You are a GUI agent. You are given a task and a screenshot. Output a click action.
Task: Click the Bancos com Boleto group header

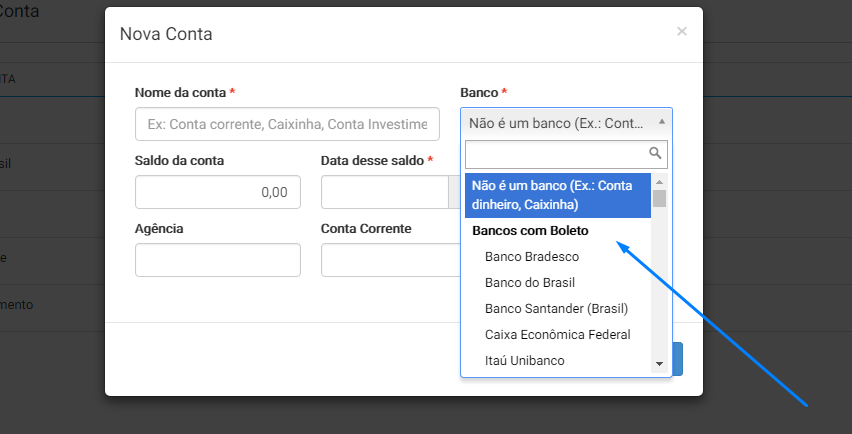point(530,231)
